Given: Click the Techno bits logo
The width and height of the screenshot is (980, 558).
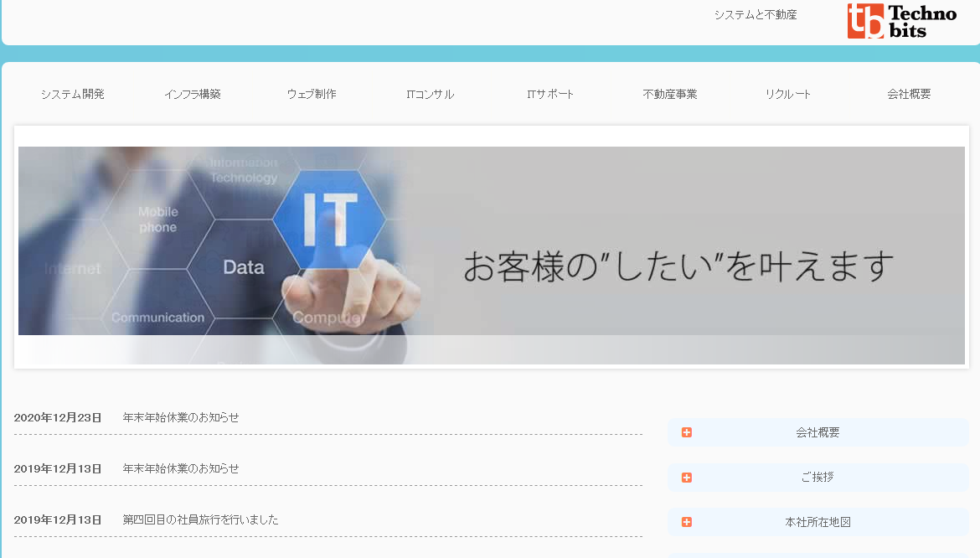Looking at the screenshot, I should pos(902,21).
